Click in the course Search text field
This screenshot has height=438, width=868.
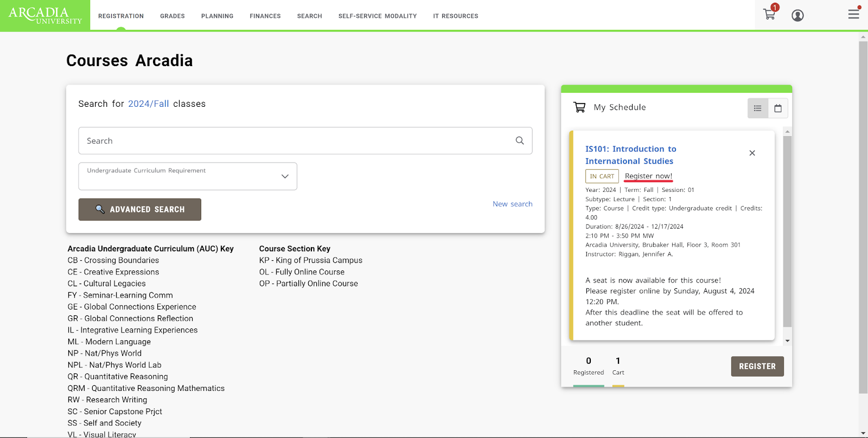[296, 141]
